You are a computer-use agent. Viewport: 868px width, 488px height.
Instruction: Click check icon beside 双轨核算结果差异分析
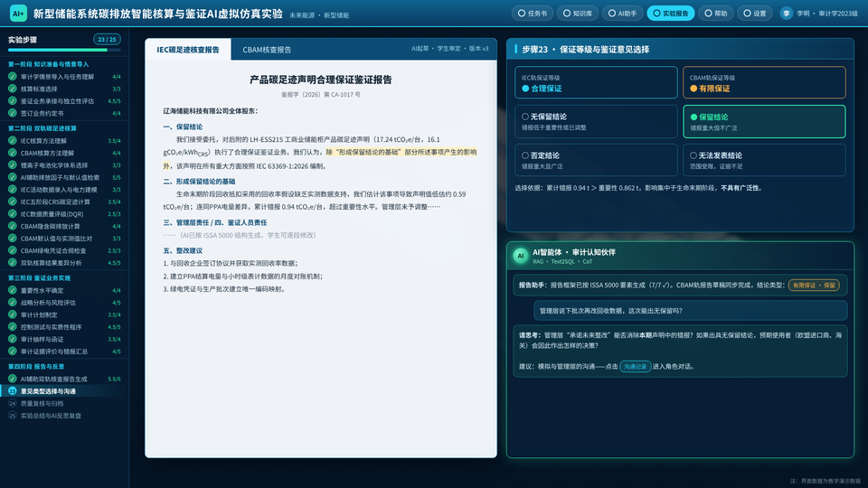[12, 262]
